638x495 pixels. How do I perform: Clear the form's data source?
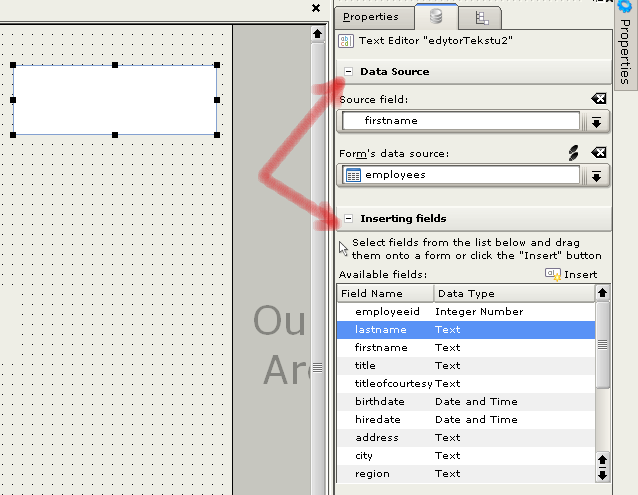click(x=598, y=153)
